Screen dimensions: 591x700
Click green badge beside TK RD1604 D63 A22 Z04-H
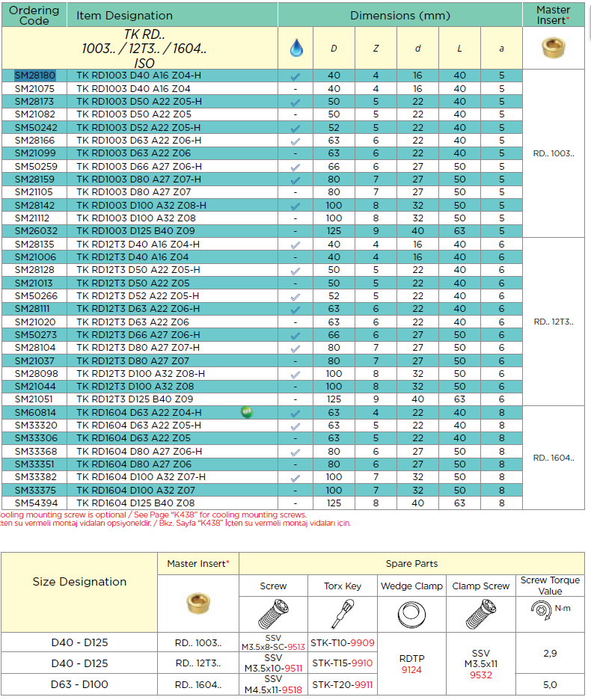coord(245,412)
